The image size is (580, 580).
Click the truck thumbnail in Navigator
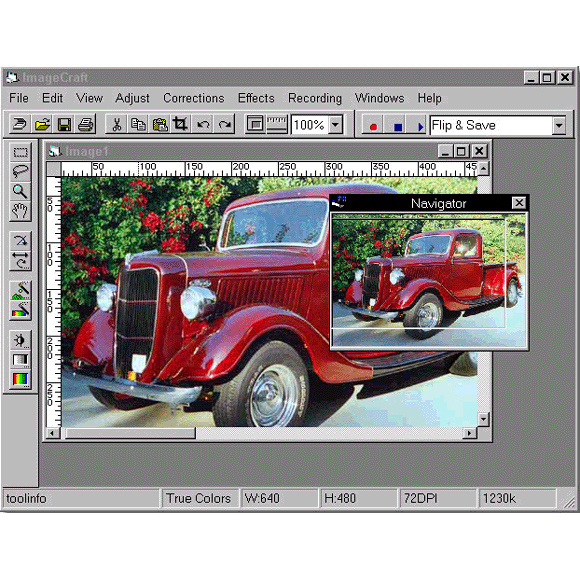428,280
